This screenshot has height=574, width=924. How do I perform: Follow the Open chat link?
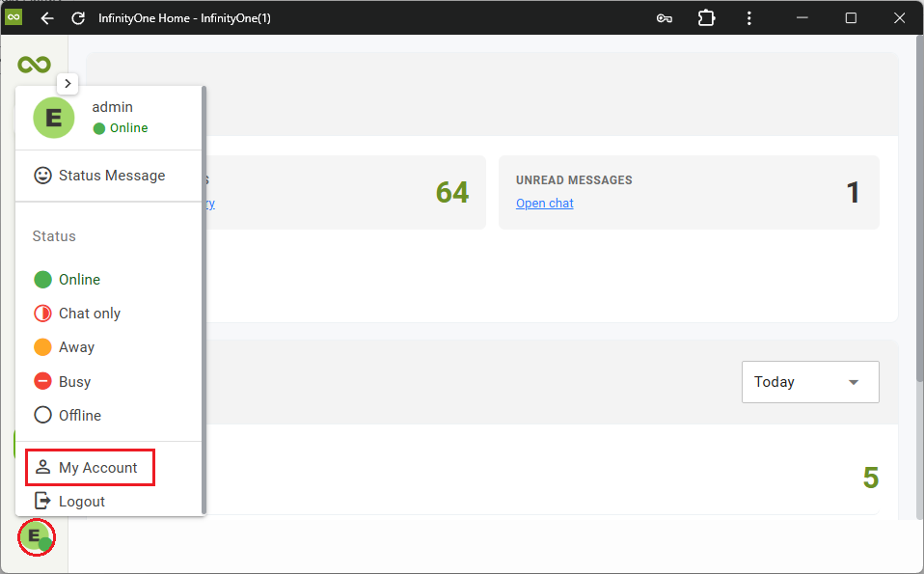(x=545, y=204)
